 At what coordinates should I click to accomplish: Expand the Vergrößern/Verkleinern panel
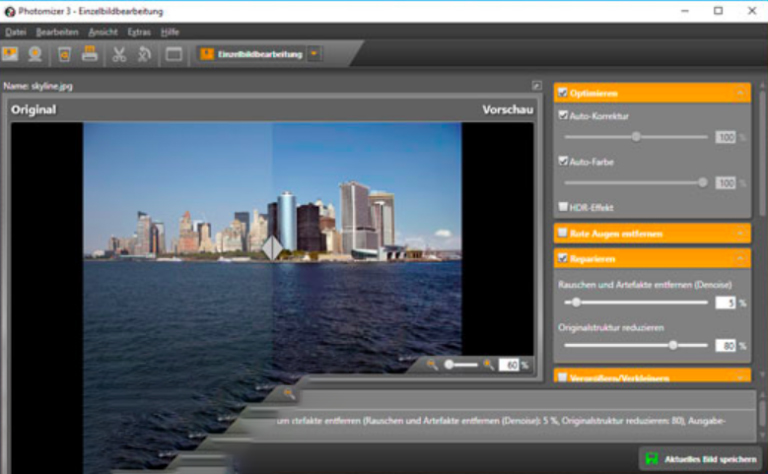[740, 377]
